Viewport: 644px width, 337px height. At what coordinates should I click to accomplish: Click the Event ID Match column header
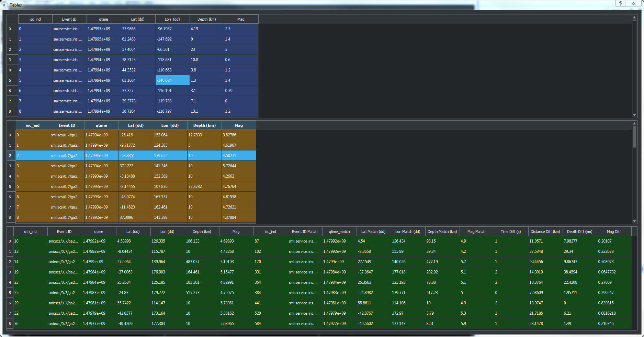coord(305,232)
